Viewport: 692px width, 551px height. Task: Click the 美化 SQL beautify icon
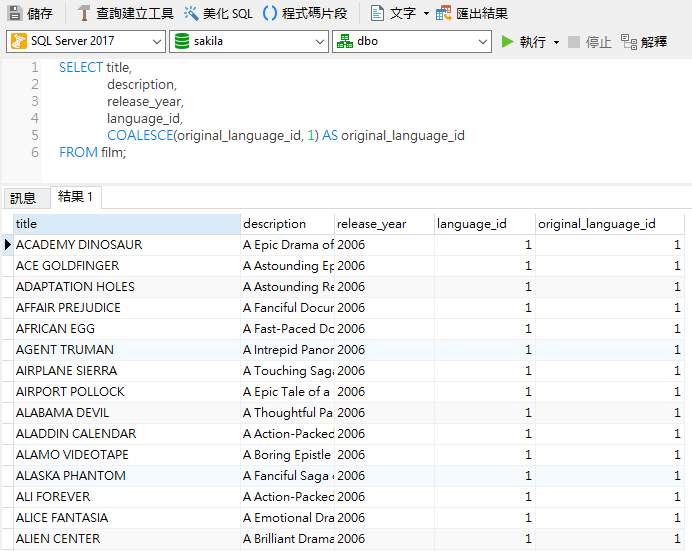click(191, 13)
